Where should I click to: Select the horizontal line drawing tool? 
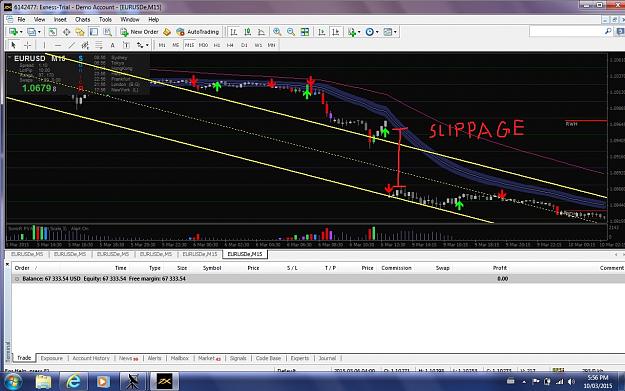pyautogui.click(x=58, y=45)
